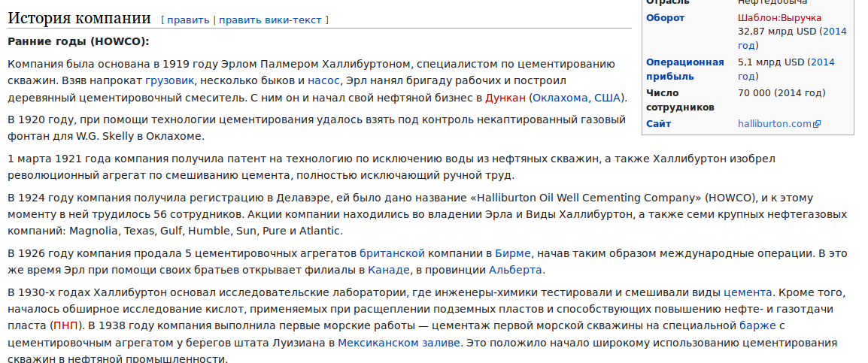The height and width of the screenshot is (363, 868).
Task: Click the 'цемента' link
Action: [747, 292]
